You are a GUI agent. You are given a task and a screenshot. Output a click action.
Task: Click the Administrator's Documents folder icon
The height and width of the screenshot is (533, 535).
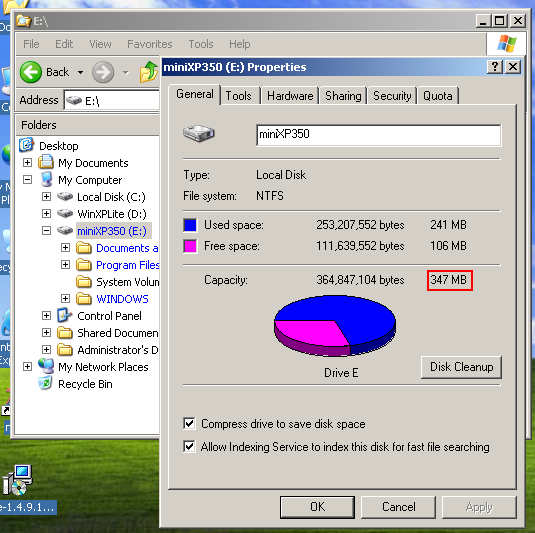[64, 350]
